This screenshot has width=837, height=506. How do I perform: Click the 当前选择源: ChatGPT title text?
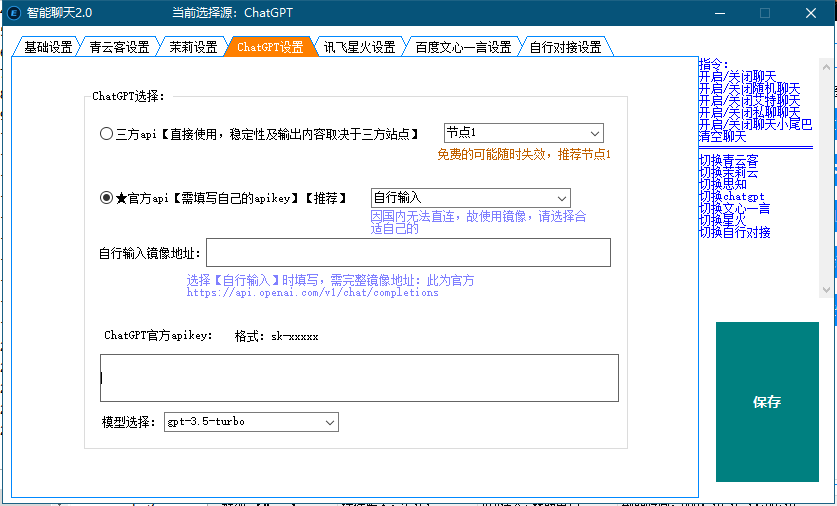pos(233,13)
